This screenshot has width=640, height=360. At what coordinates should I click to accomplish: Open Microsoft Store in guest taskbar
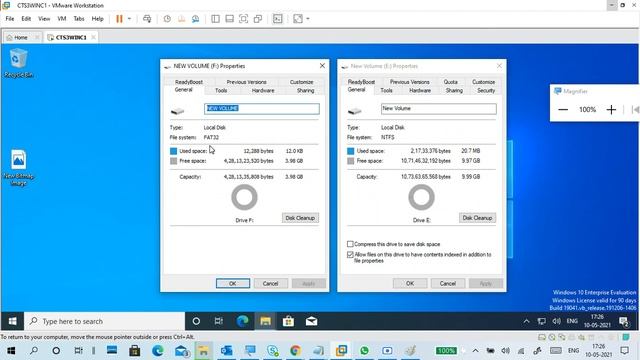pos(288,321)
